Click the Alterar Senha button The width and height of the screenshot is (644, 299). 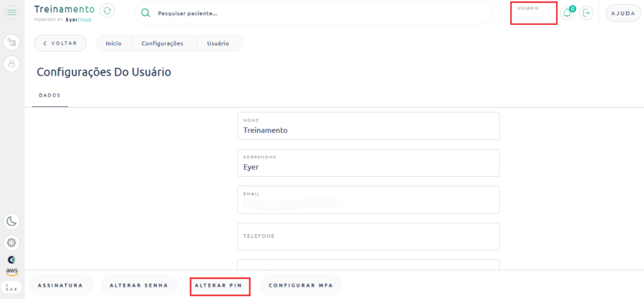pos(139,286)
